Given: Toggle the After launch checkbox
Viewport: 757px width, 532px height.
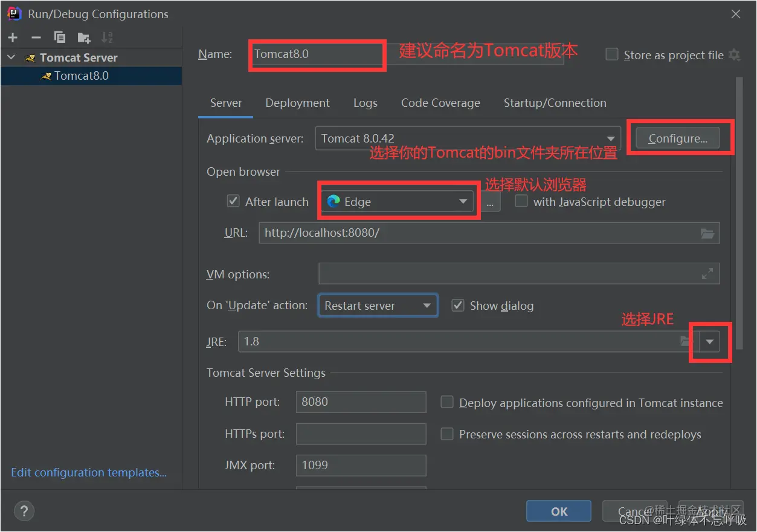Looking at the screenshot, I should click(x=233, y=201).
